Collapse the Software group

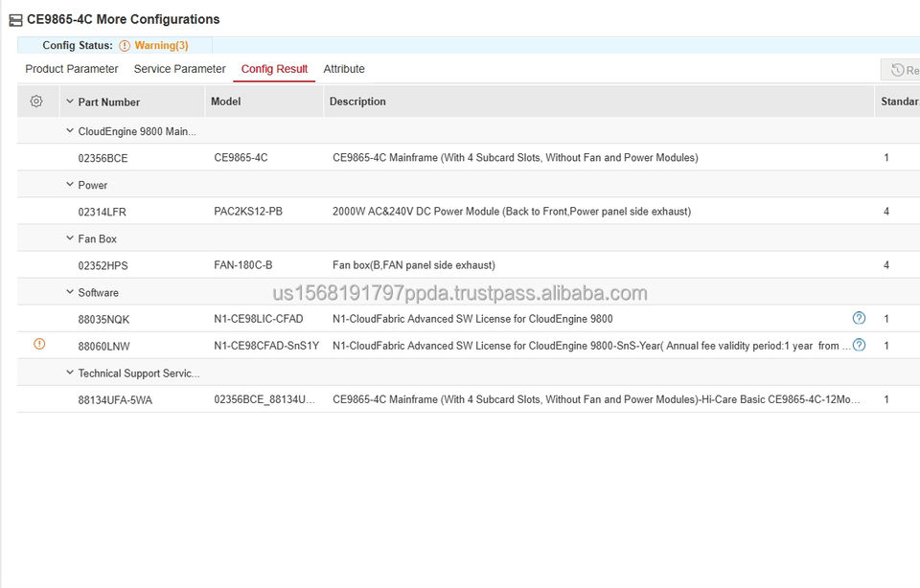[70, 292]
